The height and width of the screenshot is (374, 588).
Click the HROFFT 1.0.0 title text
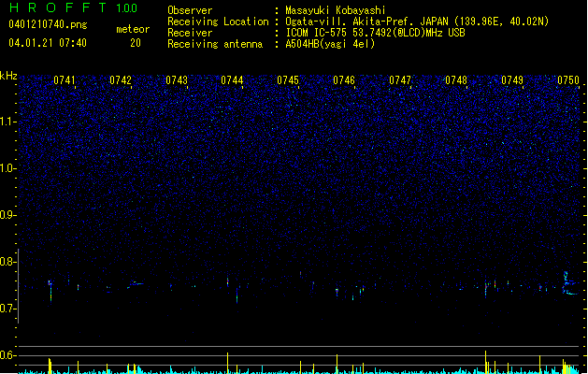click(73, 7)
